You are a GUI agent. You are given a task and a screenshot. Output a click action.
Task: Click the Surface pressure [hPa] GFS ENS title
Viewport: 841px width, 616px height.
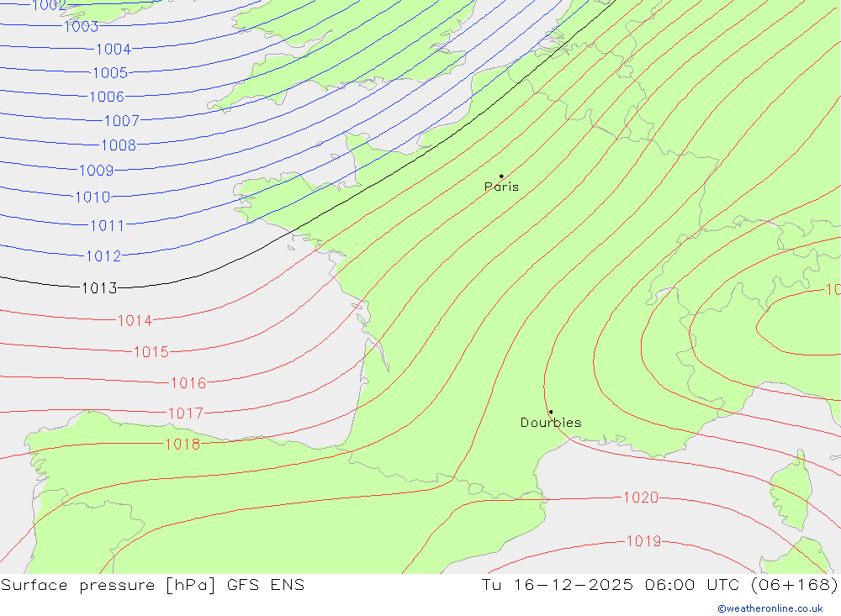[152, 585]
